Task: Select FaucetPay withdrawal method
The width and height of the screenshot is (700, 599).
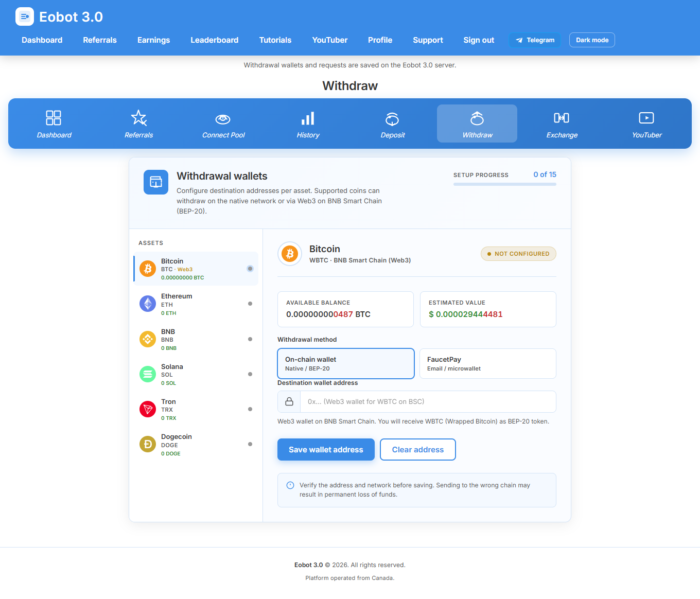Action: [488, 363]
